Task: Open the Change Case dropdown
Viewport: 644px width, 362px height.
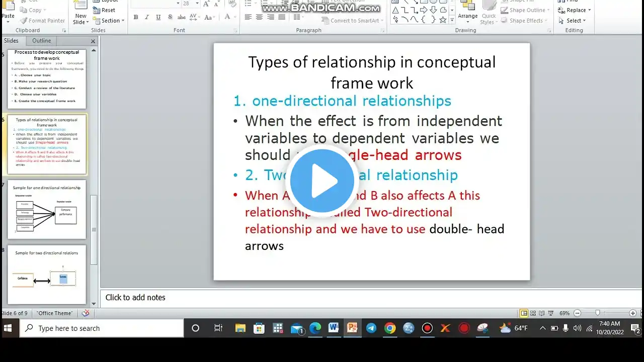Action: click(x=209, y=17)
